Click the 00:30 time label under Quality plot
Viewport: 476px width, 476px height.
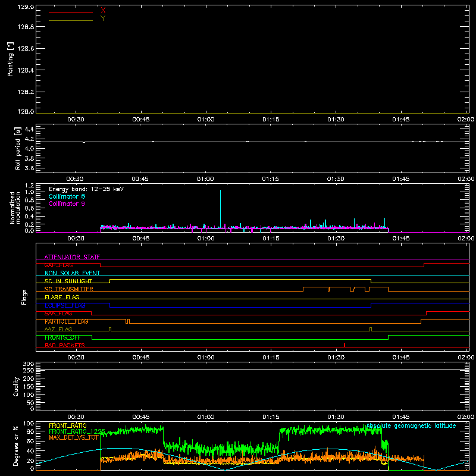click(x=76, y=417)
